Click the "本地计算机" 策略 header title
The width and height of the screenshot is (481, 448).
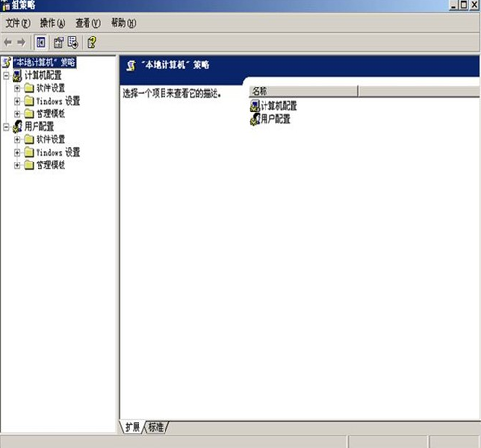coord(175,65)
